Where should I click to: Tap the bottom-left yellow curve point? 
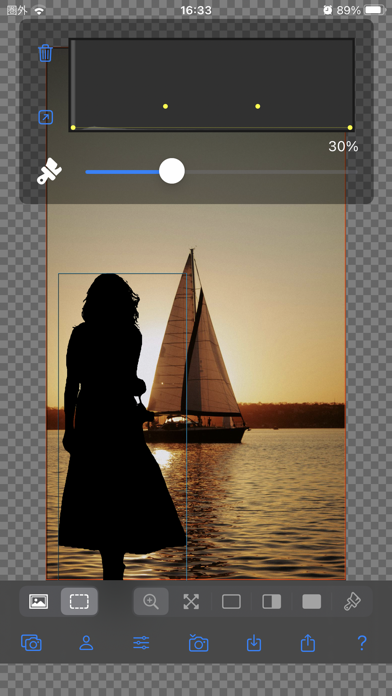[73, 127]
